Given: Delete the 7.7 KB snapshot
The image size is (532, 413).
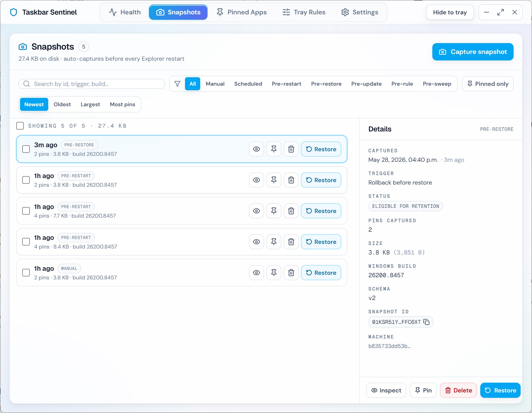Looking at the screenshot, I should coord(291,211).
